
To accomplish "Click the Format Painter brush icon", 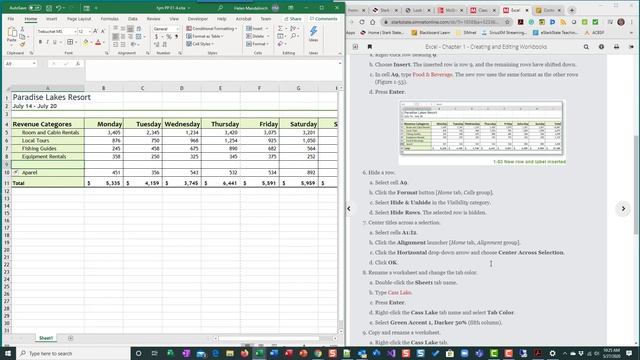I will tap(22, 44).
